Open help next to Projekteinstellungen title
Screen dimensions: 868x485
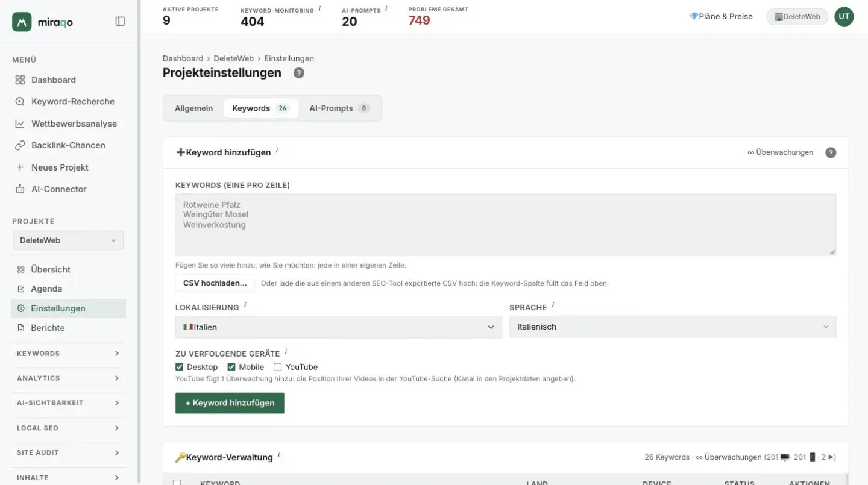pyautogui.click(x=299, y=73)
